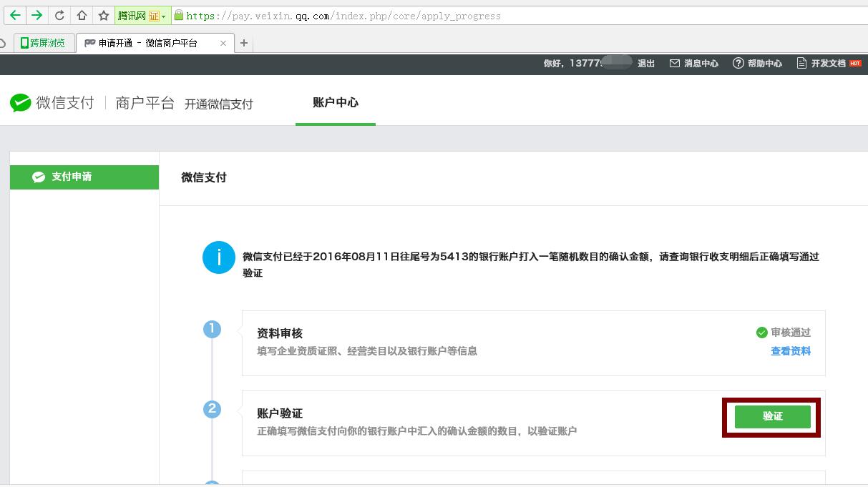The image size is (868, 487).
Task: Close the 微信商户平台 tab
Action: tap(223, 43)
